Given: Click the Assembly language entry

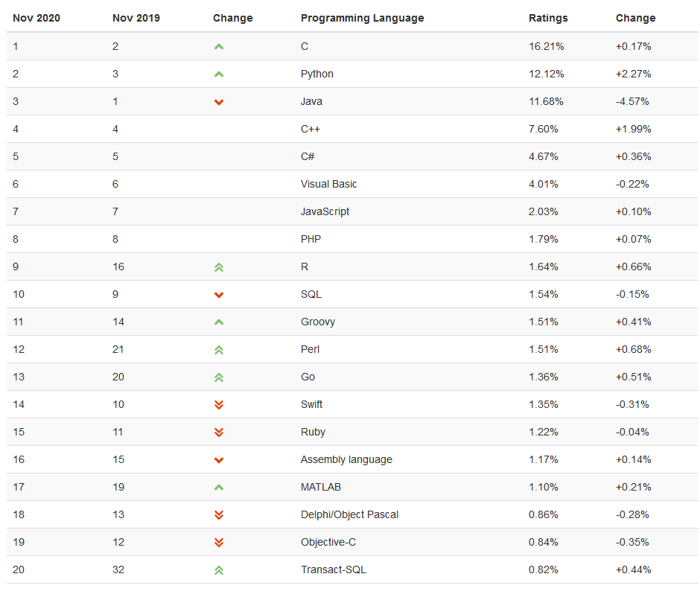Looking at the screenshot, I should 346,459.
